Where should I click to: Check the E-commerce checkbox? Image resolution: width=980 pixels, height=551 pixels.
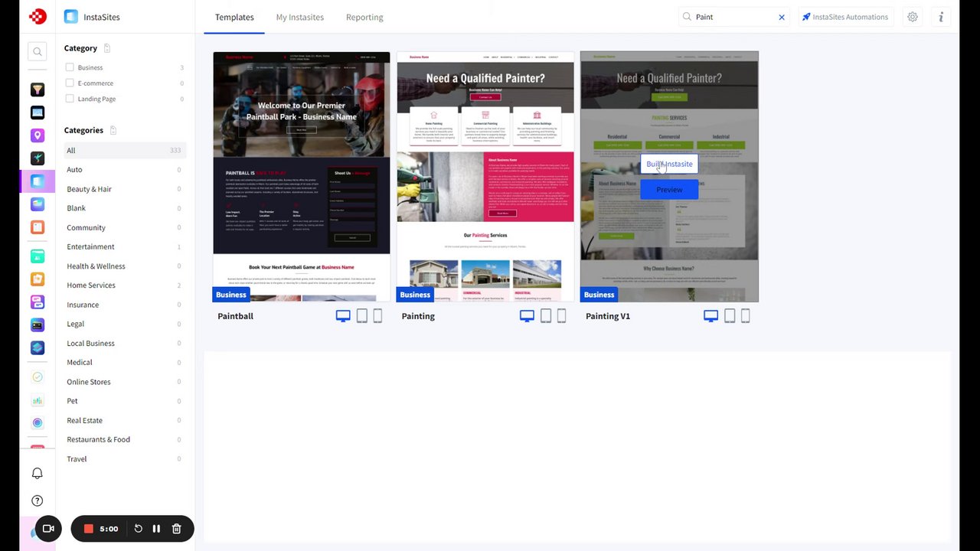pos(70,83)
